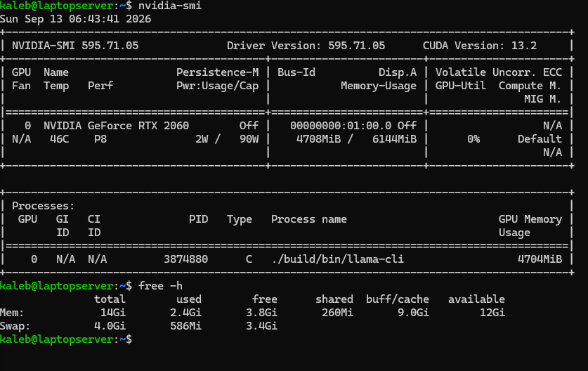Click the 12Gi available memory value
The height and width of the screenshot is (371, 588).
[x=492, y=313]
